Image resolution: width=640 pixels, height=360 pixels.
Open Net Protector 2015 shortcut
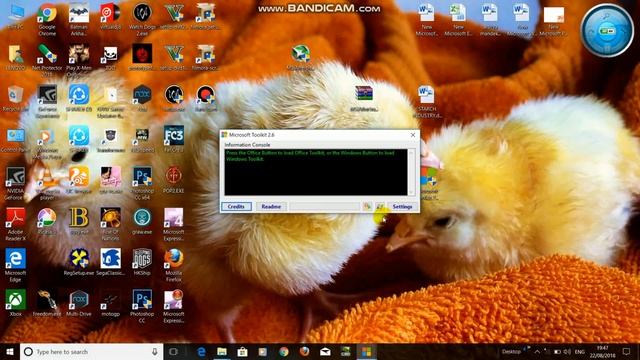(x=47, y=60)
